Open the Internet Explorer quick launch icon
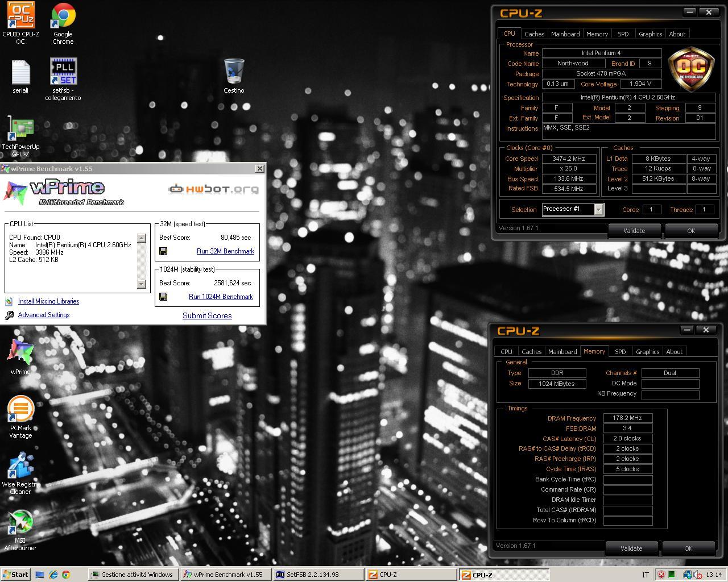 pyautogui.click(x=53, y=575)
